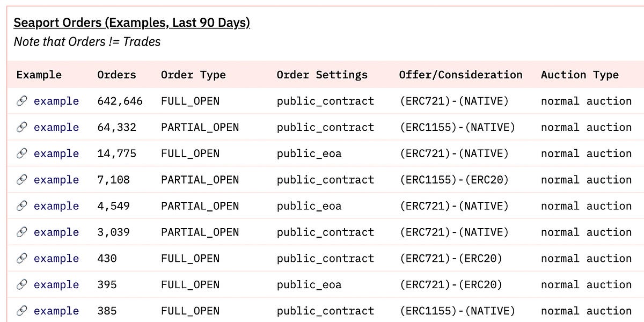Click the Offer/Consideration column header
The height and width of the screenshot is (322, 644).
click(460, 75)
